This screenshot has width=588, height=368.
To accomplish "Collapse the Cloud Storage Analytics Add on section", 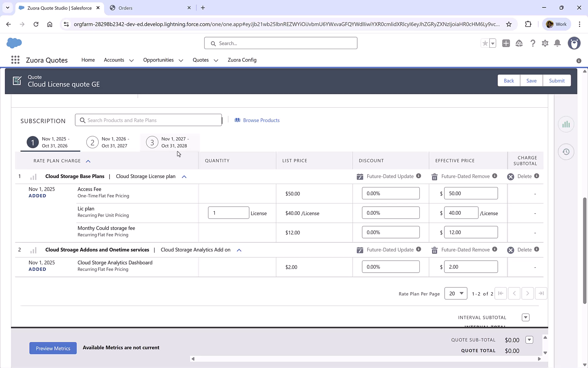I will (x=239, y=250).
